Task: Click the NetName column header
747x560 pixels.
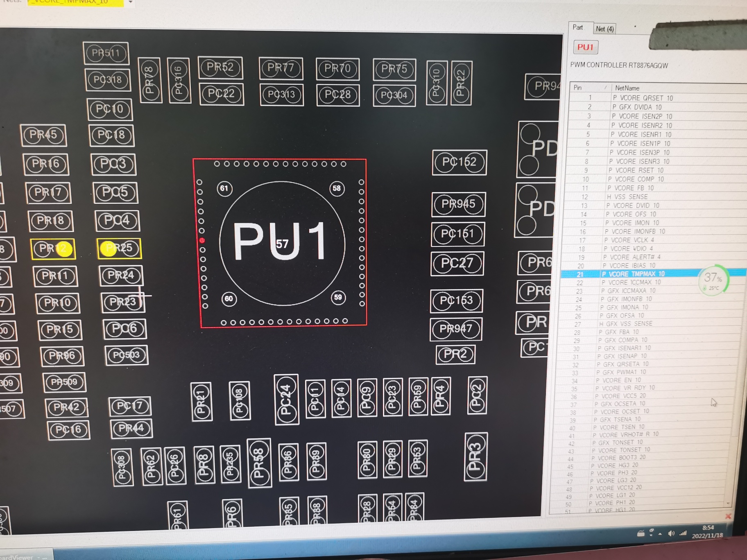Action: tap(627, 88)
